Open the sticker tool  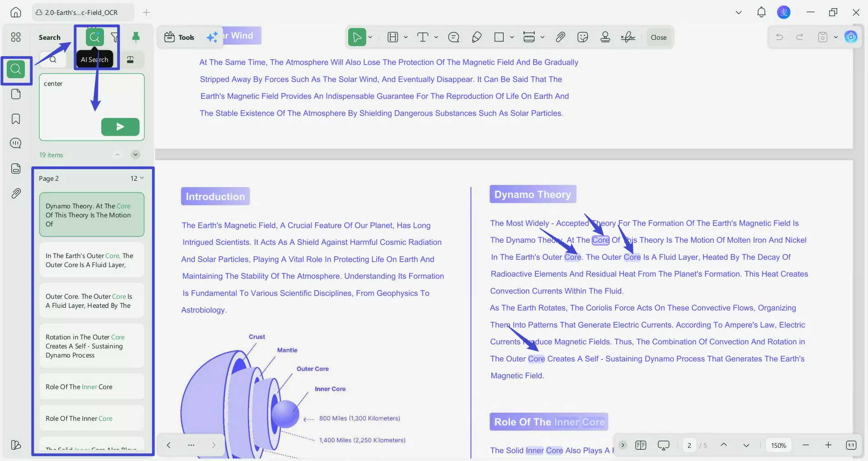[x=583, y=37]
